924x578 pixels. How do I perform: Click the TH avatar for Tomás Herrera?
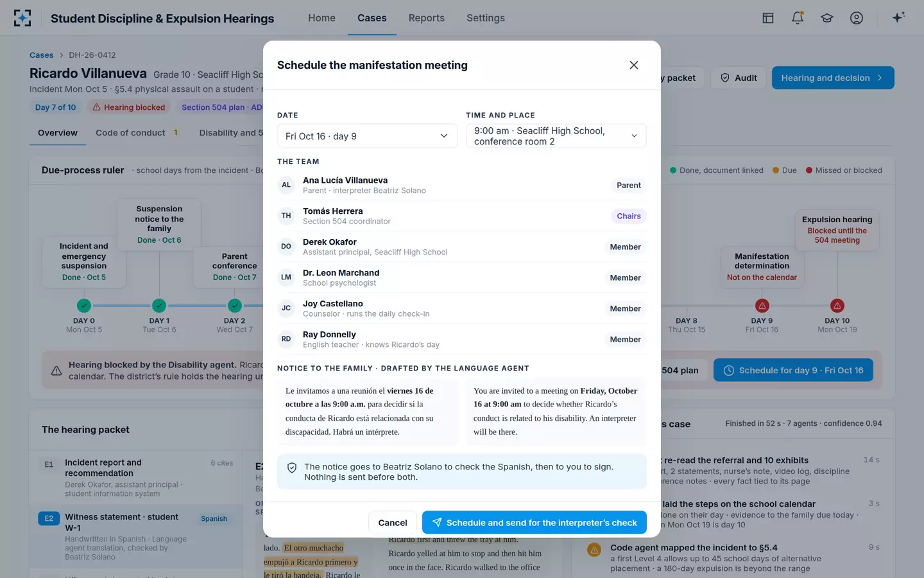[286, 216]
